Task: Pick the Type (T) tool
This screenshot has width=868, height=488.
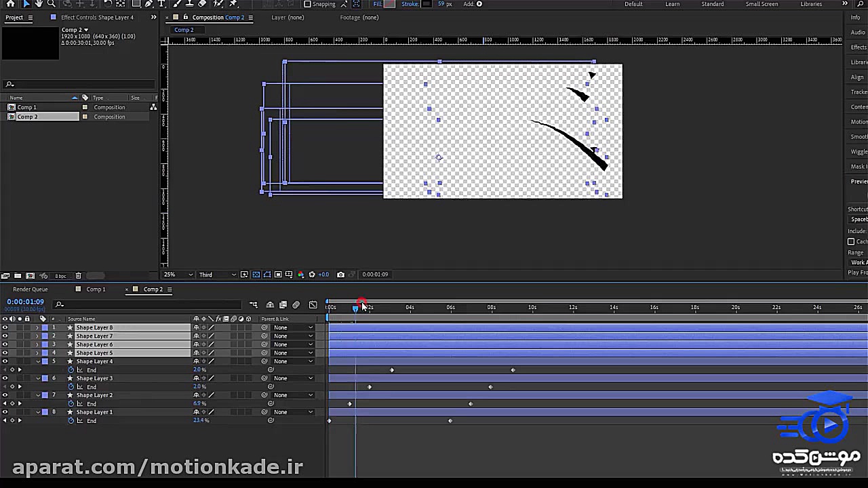Action: [161, 4]
